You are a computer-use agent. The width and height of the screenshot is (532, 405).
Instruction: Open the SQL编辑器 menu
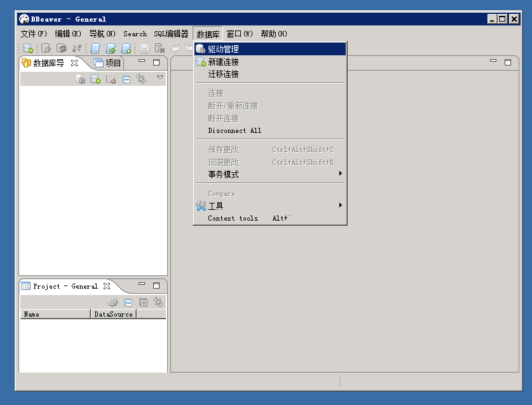click(171, 34)
